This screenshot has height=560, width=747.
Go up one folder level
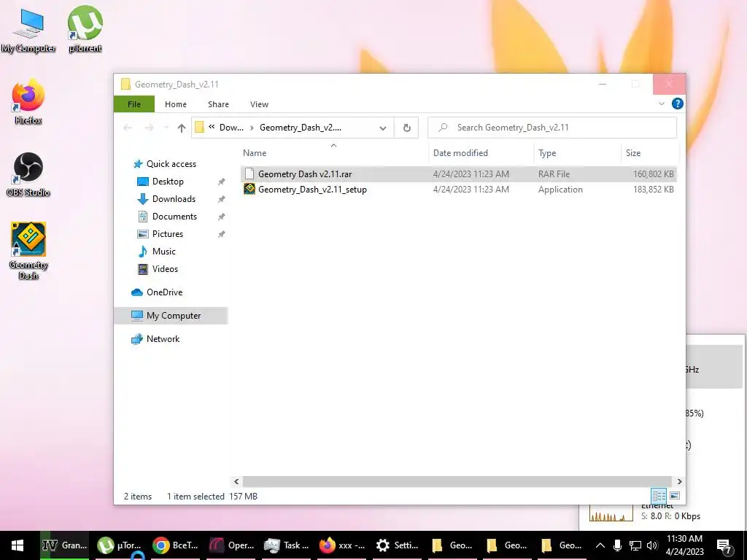[x=181, y=128]
